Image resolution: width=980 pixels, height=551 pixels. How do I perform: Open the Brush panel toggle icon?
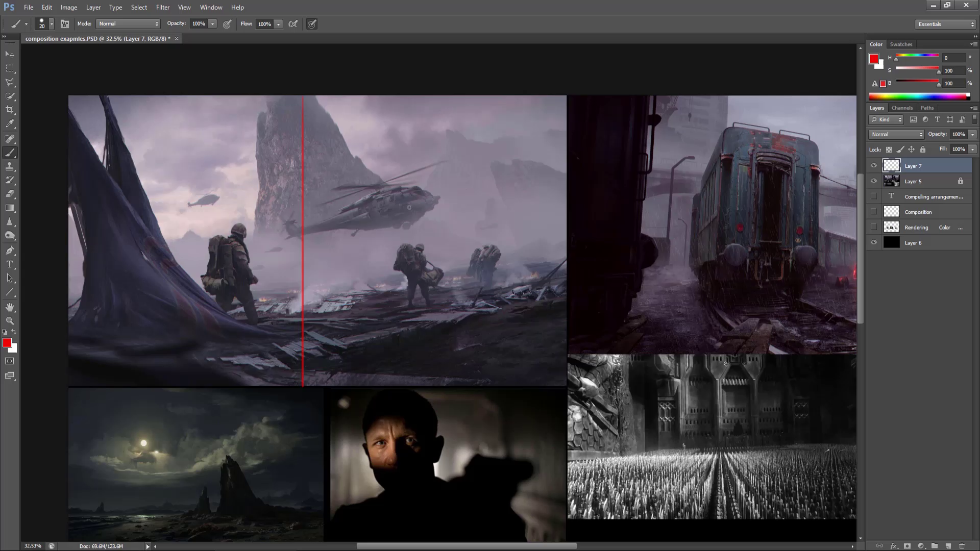(x=65, y=24)
